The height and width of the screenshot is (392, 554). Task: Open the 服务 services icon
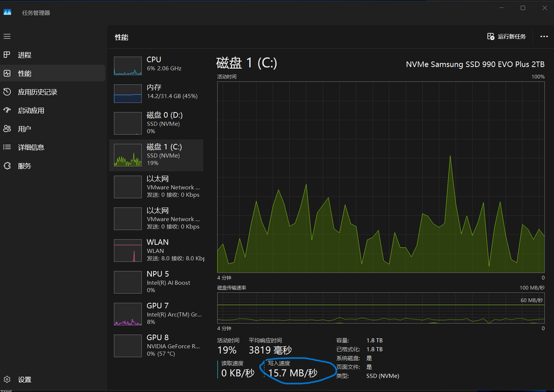(x=7, y=166)
